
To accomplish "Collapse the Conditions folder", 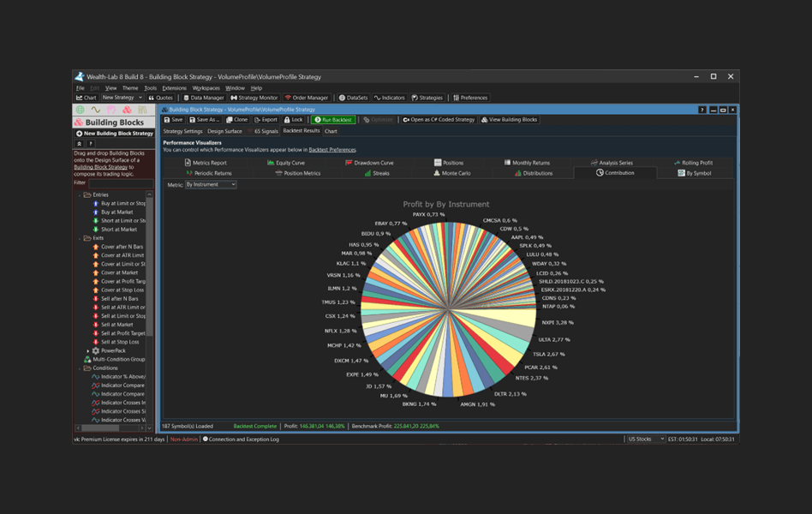I will (x=80, y=368).
